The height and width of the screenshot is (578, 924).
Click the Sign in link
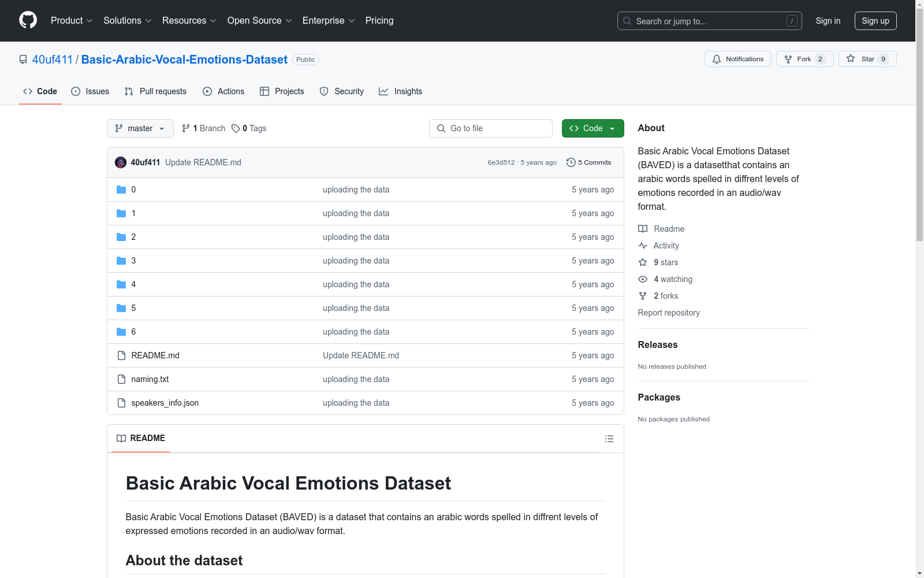(828, 21)
